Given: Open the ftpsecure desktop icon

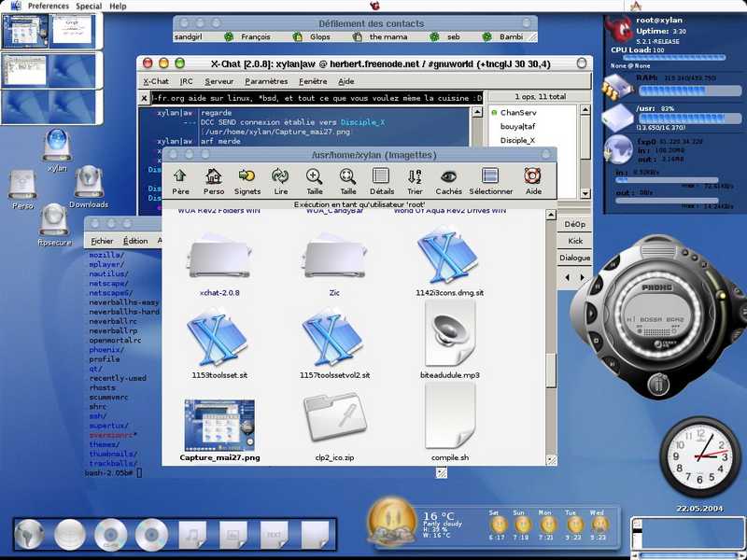Looking at the screenshot, I should [54, 221].
